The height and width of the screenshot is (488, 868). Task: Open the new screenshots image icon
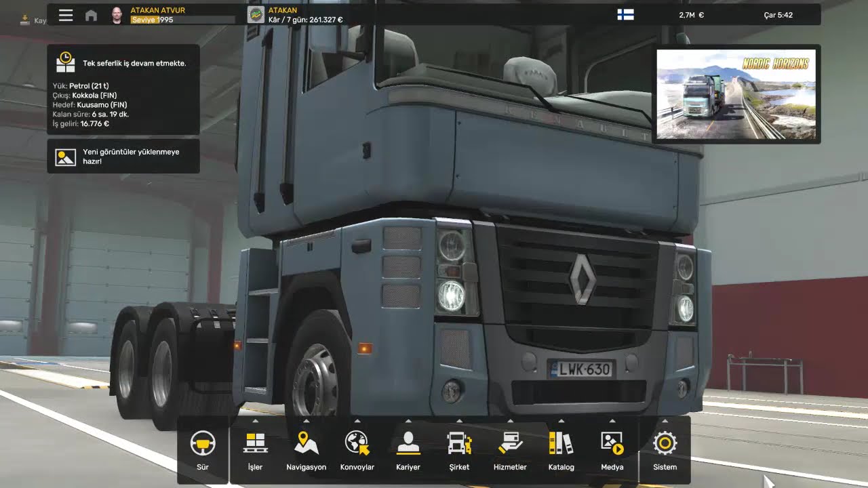click(66, 157)
